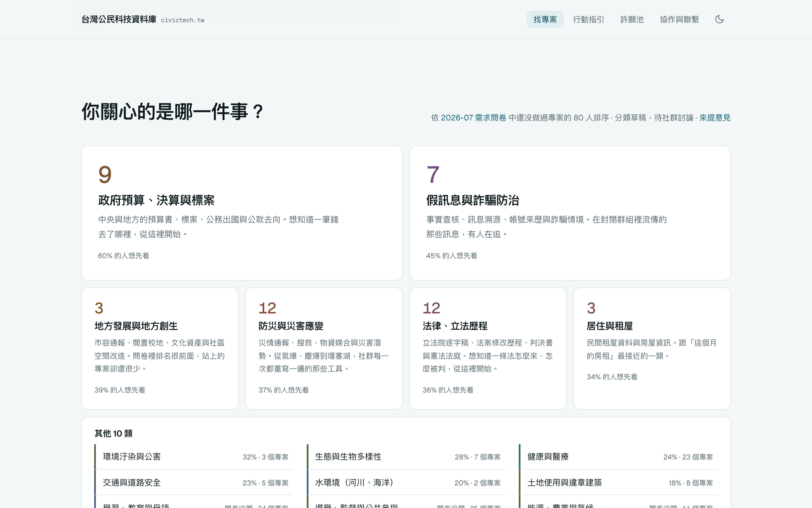Click the 其他 10 類 heading

click(114, 433)
